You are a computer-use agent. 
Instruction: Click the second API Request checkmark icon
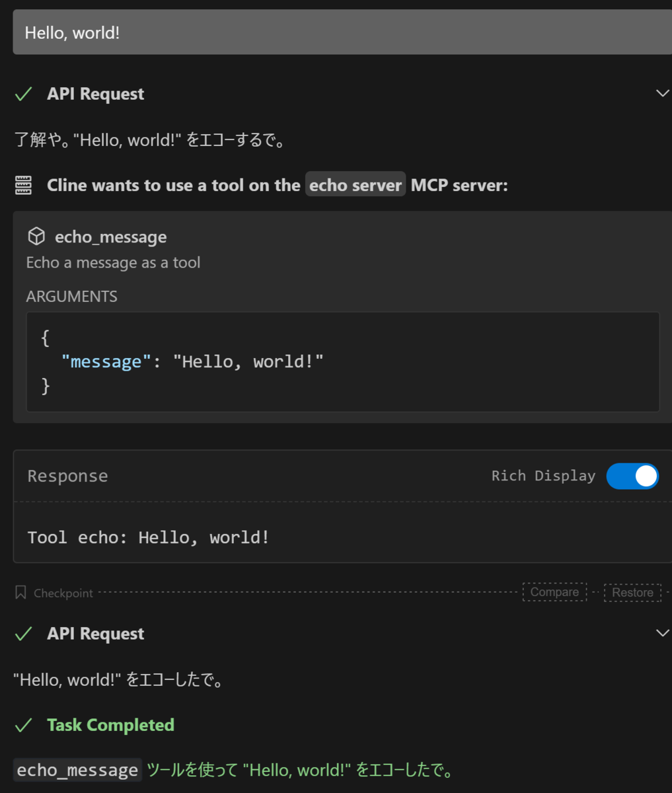coord(23,634)
